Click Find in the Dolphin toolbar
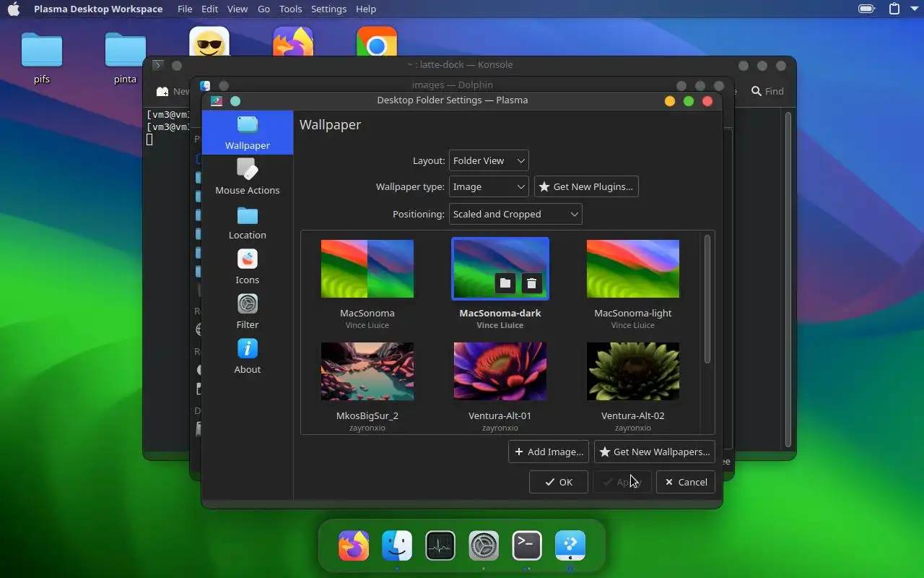 [767, 91]
